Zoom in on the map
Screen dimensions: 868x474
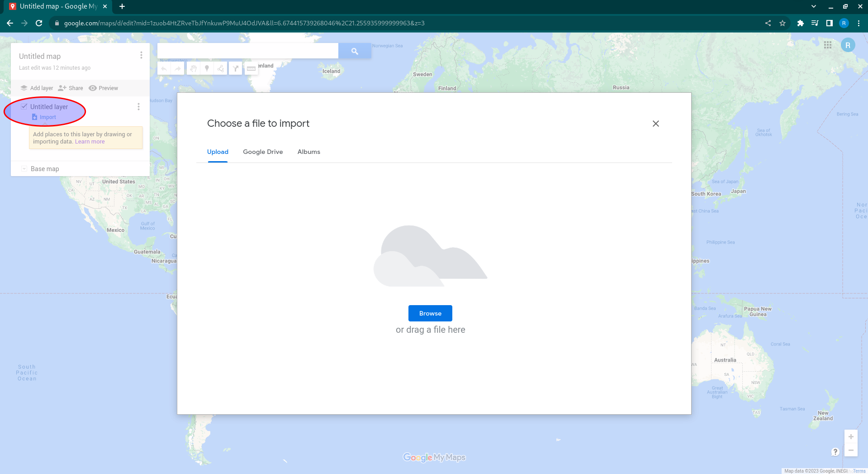click(x=851, y=436)
